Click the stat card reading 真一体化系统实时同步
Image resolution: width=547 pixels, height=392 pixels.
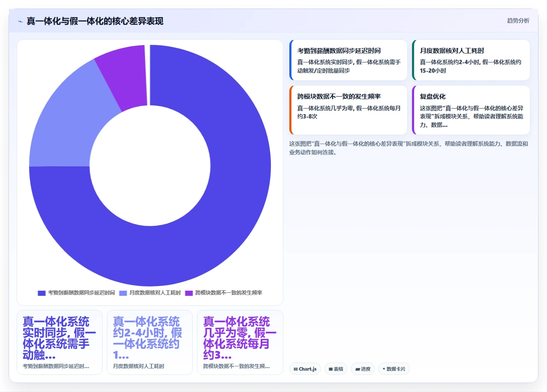point(59,342)
